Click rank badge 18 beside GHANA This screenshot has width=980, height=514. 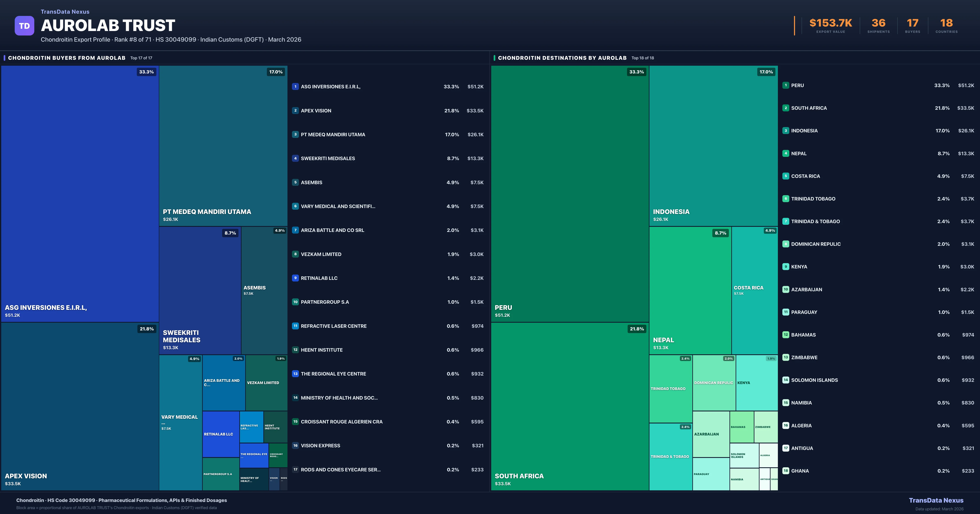(786, 471)
